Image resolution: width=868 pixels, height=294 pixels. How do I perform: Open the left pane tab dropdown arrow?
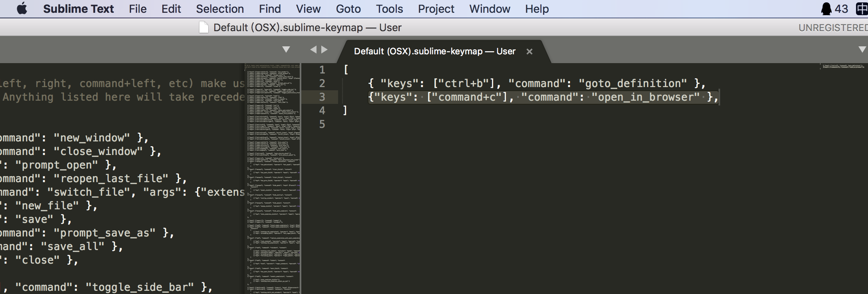pos(286,50)
